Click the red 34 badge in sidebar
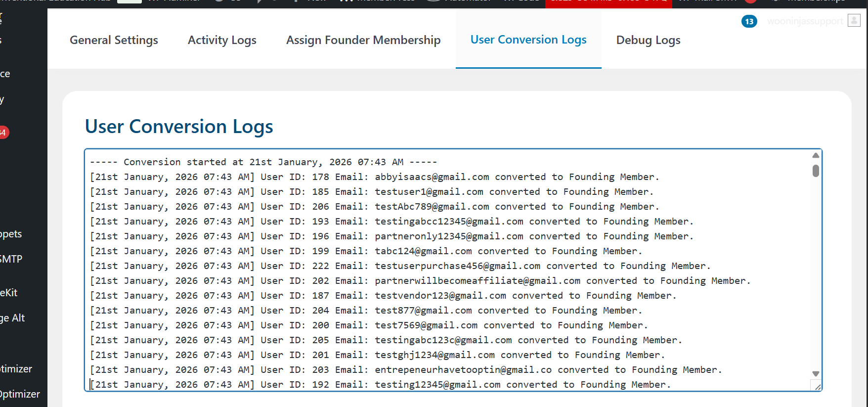The image size is (868, 407). coord(3,133)
